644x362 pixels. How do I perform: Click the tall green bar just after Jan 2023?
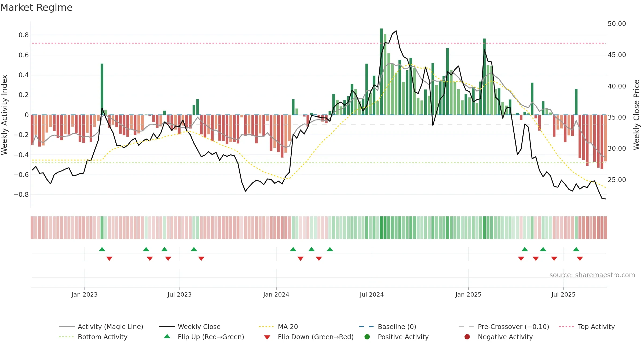click(102, 89)
